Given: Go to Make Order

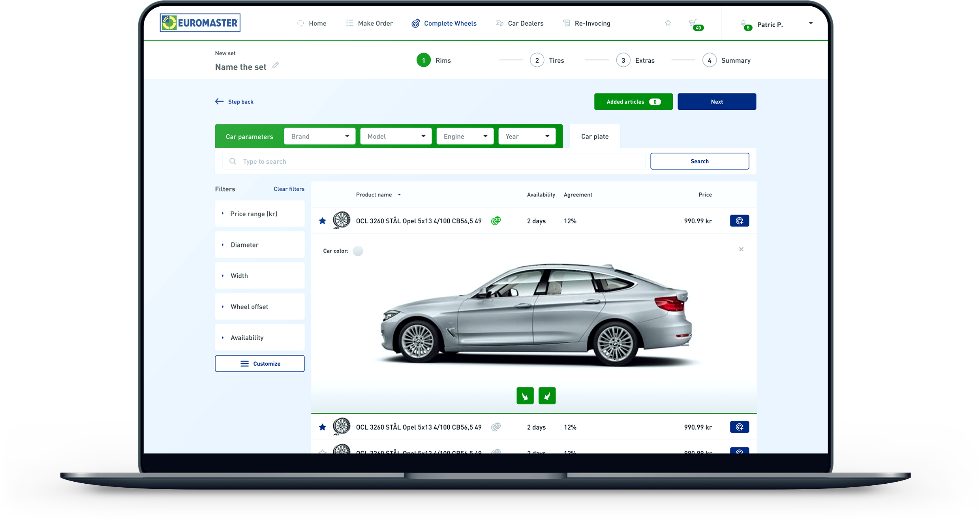Looking at the screenshot, I should [x=369, y=23].
